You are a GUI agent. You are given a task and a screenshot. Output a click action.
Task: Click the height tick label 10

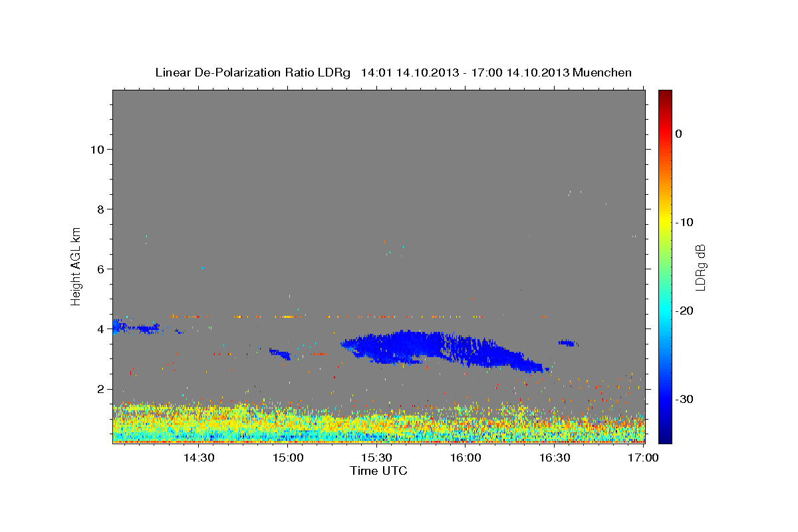[96, 149]
